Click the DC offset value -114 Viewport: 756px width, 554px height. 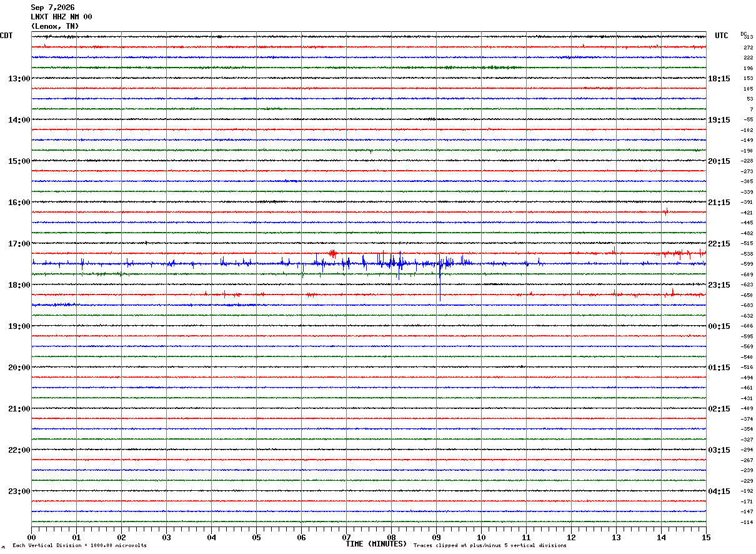click(x=747, y=522)
